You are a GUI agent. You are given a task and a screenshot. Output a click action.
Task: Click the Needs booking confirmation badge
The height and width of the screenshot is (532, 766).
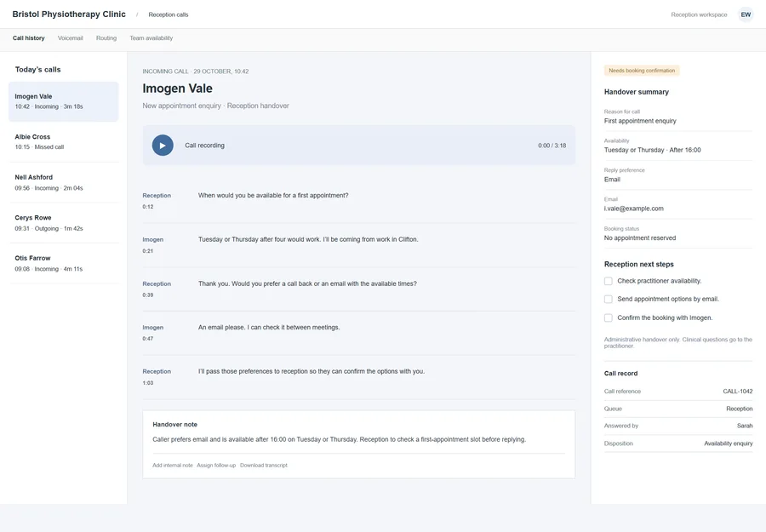click(x=642, y=71)
